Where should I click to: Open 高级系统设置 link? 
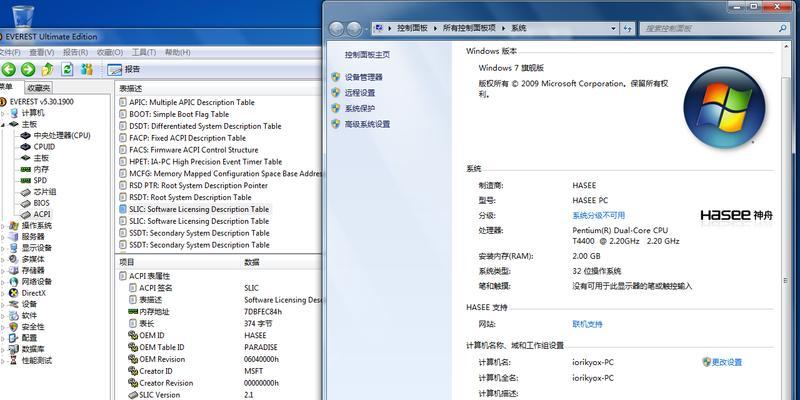367,124
